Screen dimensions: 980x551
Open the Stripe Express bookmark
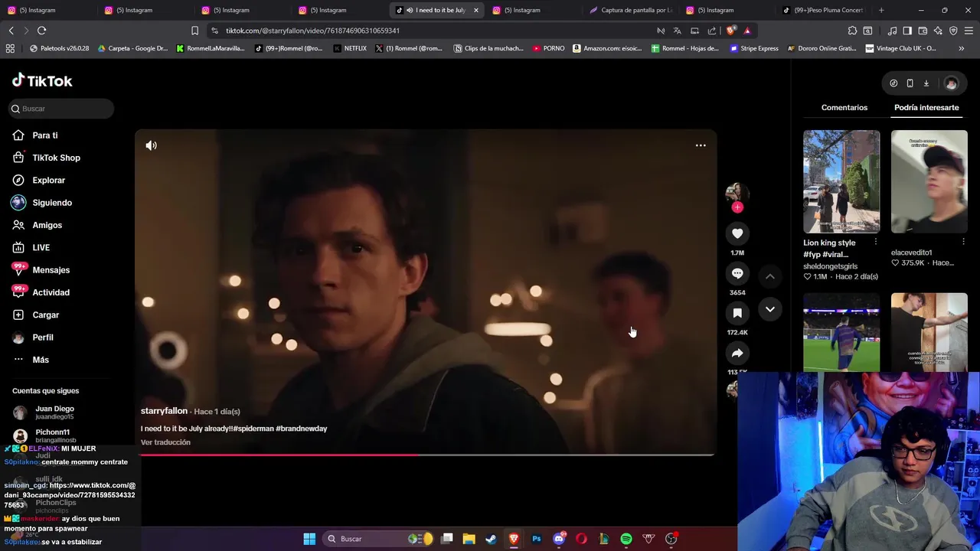[x=753, y=48]
